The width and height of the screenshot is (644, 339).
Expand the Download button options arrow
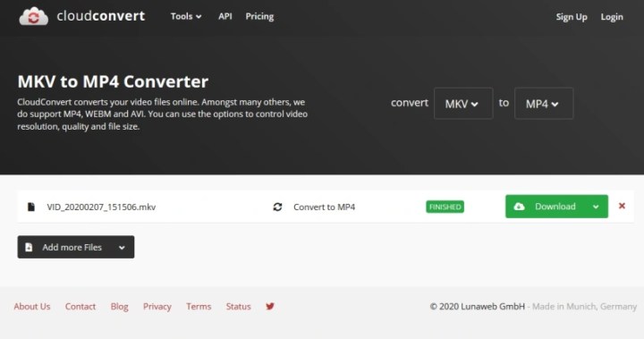click(596, 207)
